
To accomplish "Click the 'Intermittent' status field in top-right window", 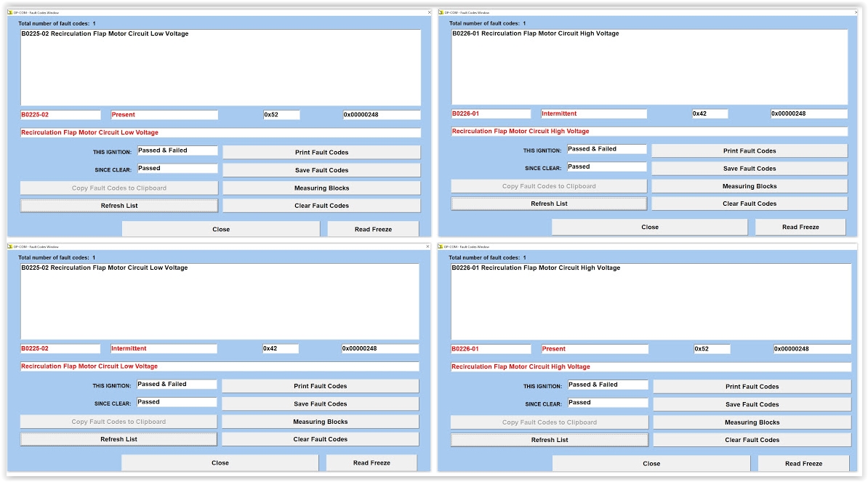I will tap(593, 114).
